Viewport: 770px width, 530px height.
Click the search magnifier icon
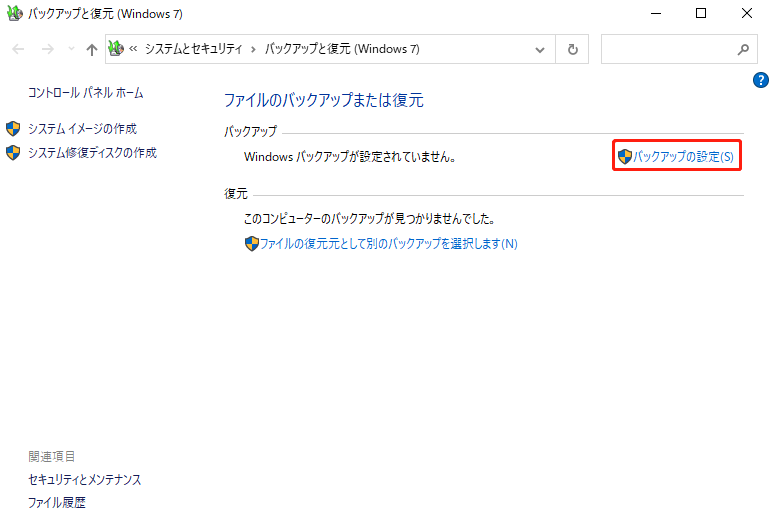(743, 49)
